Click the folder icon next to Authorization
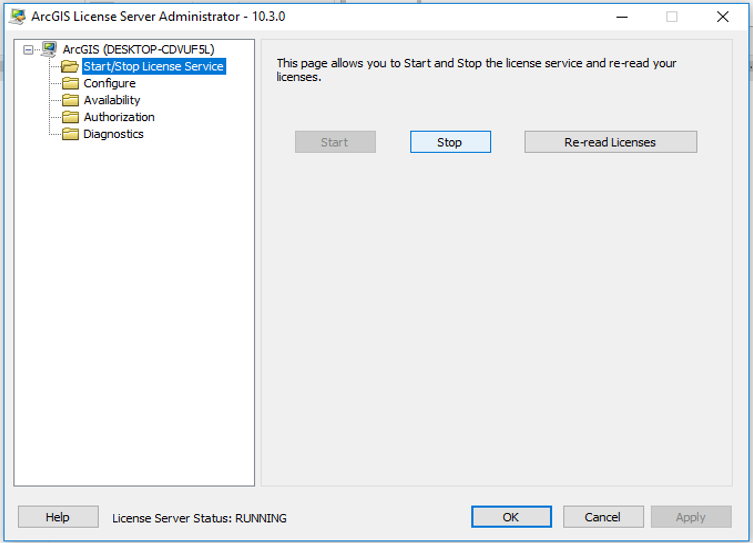 70,117
